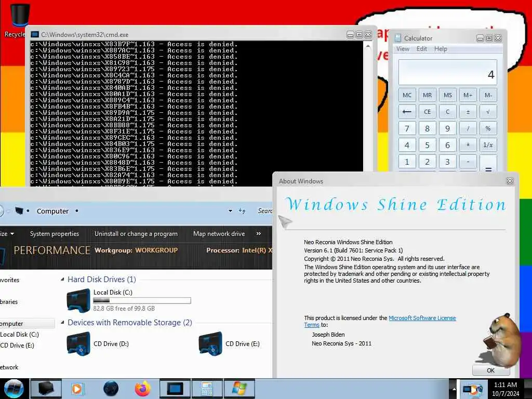The width and height of the screenshot is (532, 399).
Task: Select the CD Drive (E:) icon in main pane
Action: click(210, 344)
